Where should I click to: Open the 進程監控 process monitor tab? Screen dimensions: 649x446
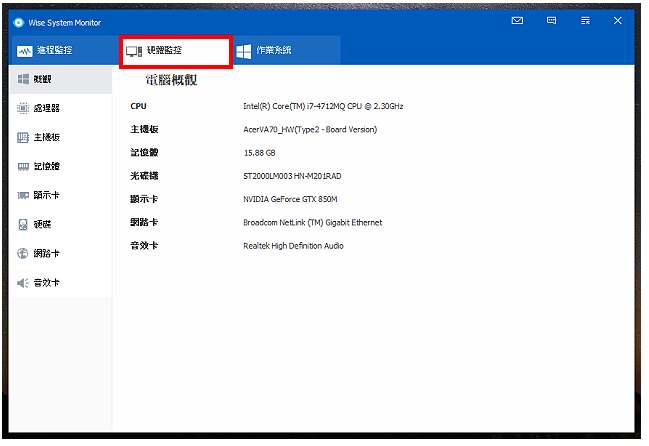coord(64,50)
